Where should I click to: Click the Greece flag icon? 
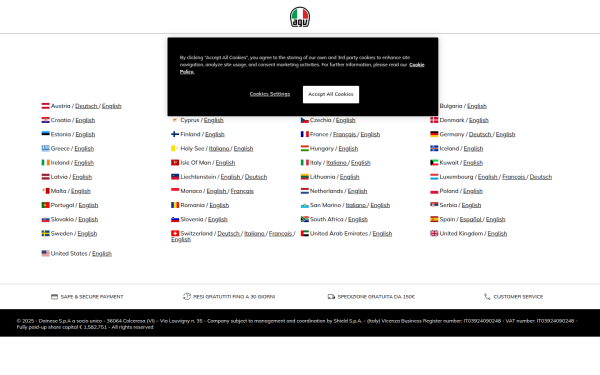[x=46, y=148]
